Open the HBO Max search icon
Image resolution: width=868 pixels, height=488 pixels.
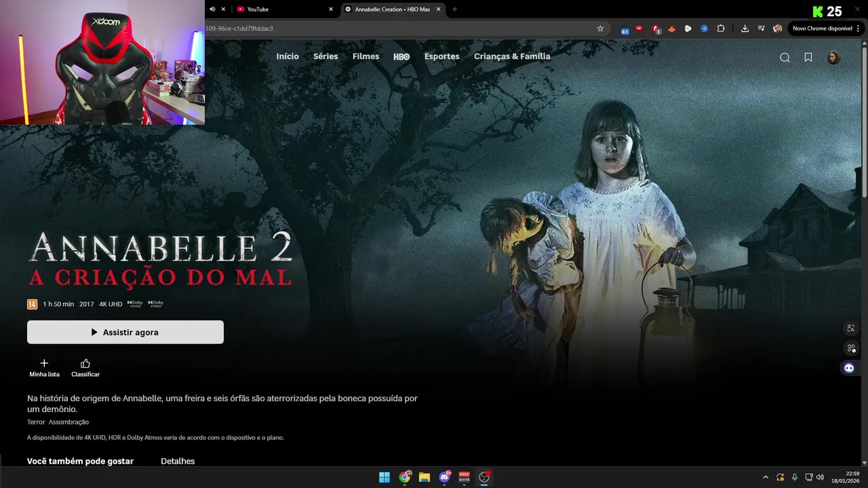(x=785, y=58)
